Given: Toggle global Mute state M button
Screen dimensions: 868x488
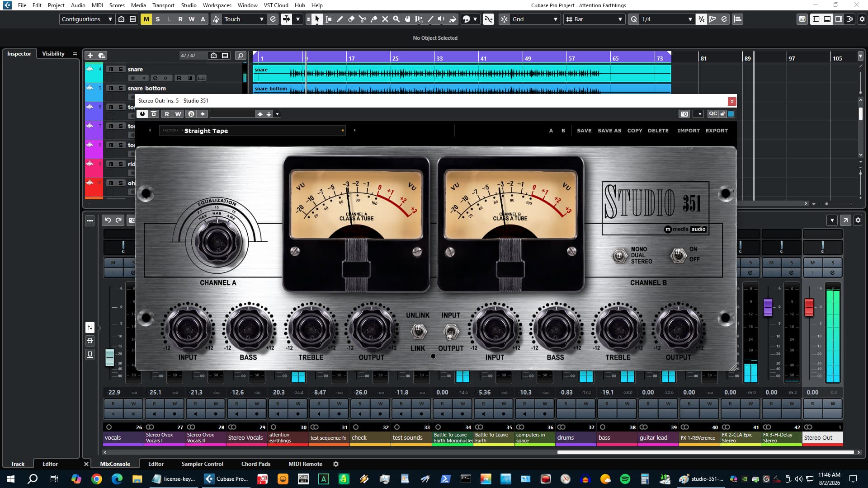Looking at the screenshot, I should (x=146, y=19).
